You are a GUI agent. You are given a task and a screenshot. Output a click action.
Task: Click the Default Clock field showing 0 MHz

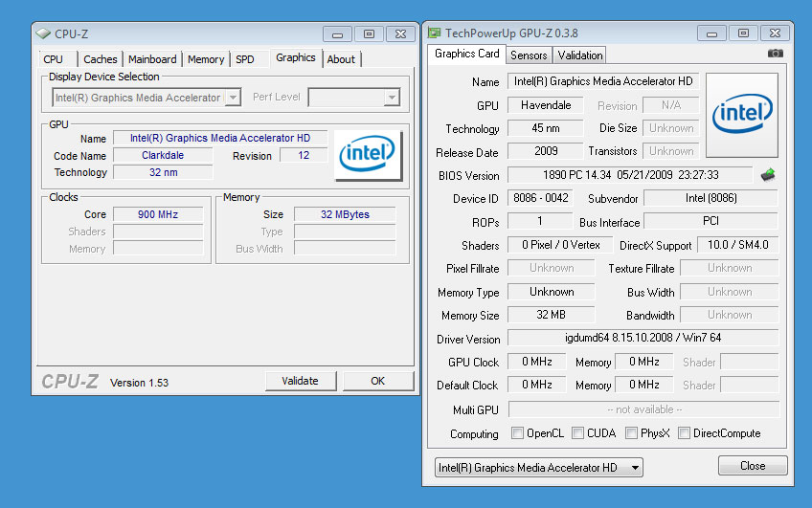click(537, 385)
